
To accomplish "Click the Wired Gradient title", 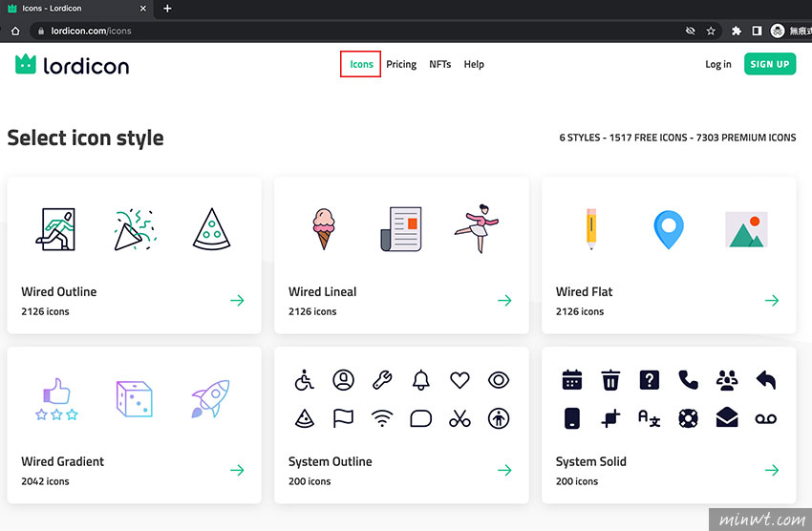I will [63, 461].
